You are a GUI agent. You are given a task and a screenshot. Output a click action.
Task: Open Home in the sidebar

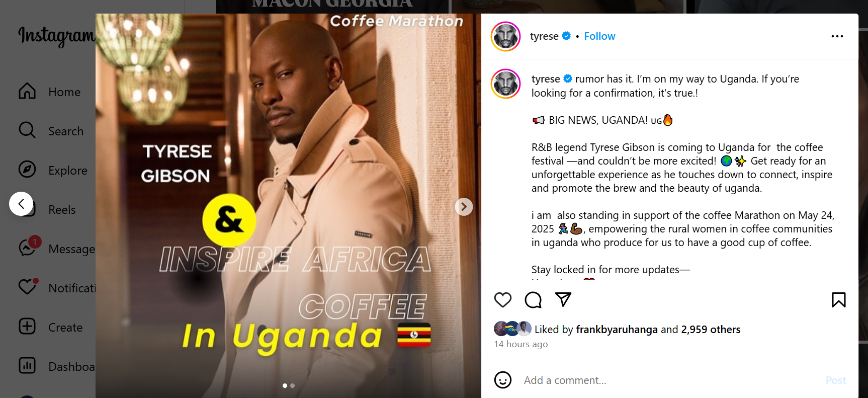tap(49, 92)
